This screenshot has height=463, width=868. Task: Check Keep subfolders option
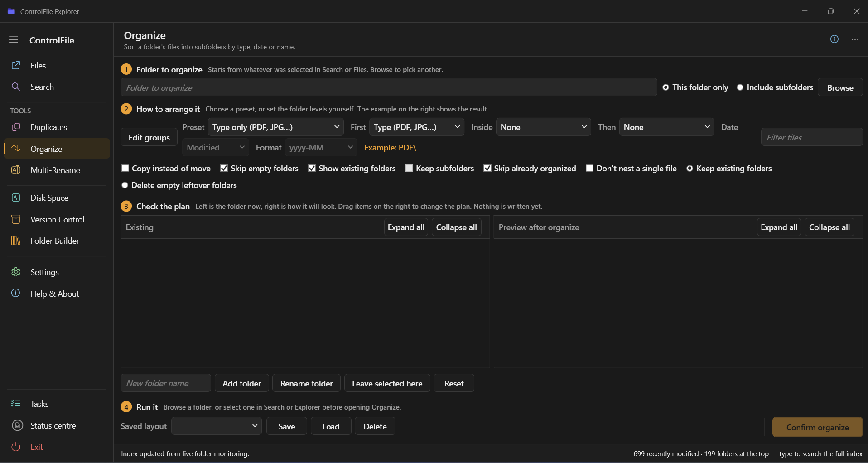point(439,169)
